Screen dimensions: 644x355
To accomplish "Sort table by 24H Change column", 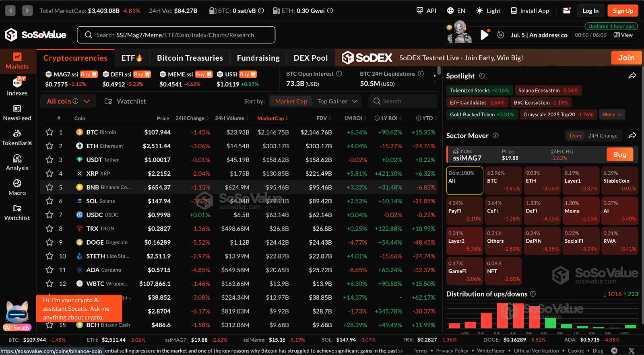I will tap(192, 118).
